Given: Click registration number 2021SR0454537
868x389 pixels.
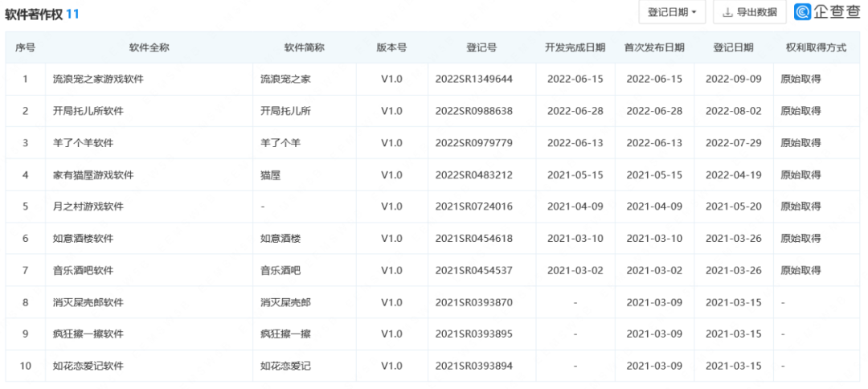Looking at the screenshot, I should 474,271.
